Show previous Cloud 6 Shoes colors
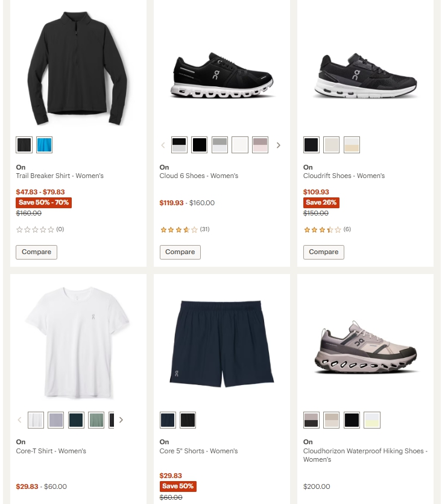 [163, 145]
